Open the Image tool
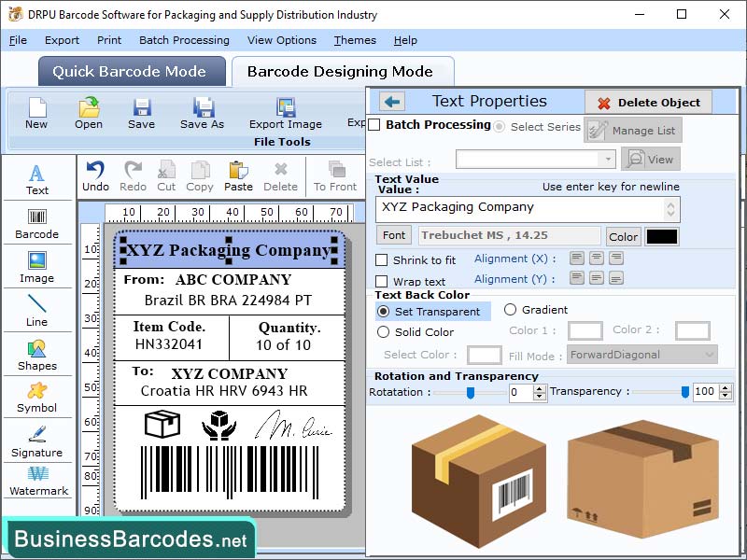 tap(37, 266)
